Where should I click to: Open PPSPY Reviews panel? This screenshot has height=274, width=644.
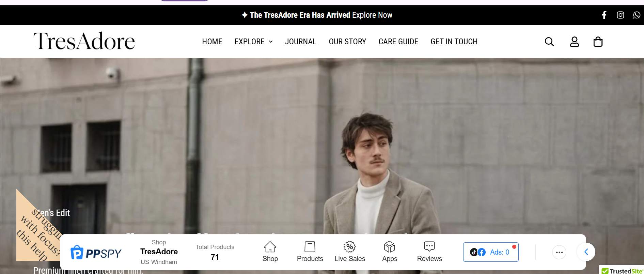pyautogui.click(x=429, y=252)
